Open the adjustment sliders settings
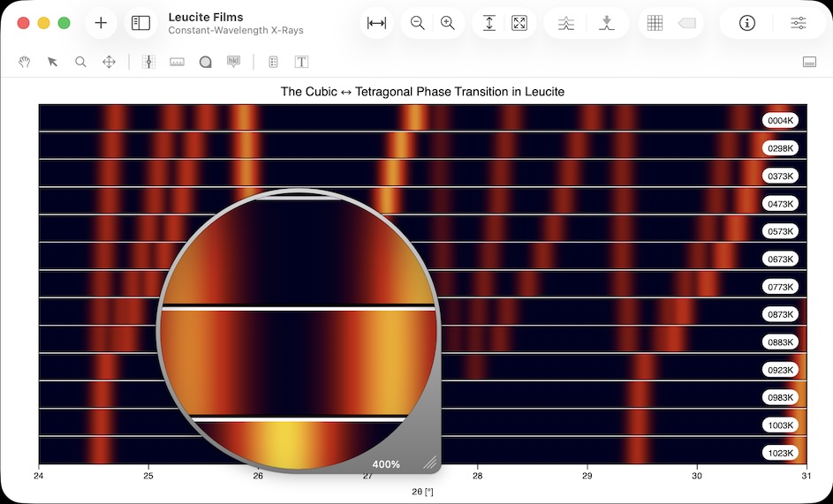The image size is (833, 504). click(798, 23)
